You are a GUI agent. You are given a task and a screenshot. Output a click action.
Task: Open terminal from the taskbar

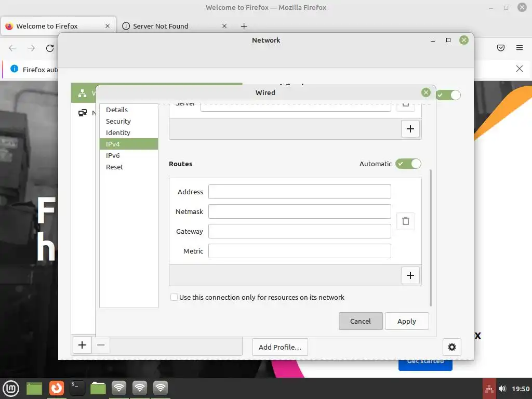(x=77, y=389)
